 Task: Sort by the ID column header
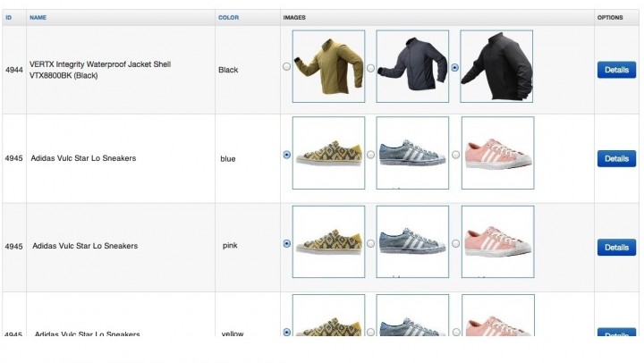[9, 18]
